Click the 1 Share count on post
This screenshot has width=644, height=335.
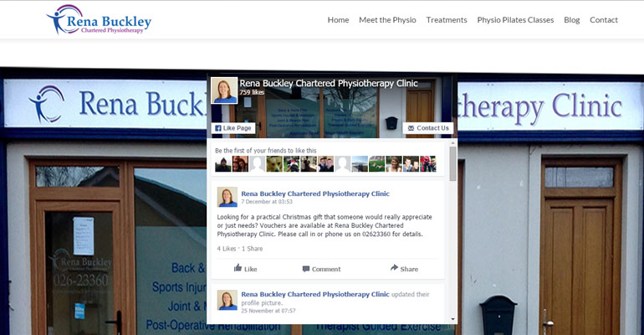coord(253,249)
